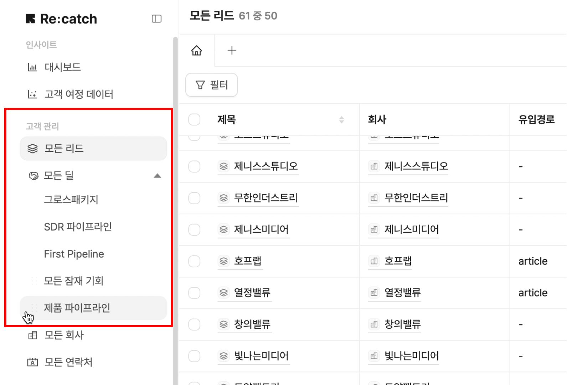
Task: Open the 제품 파이프라인 menu item
Action: (77, 308)
